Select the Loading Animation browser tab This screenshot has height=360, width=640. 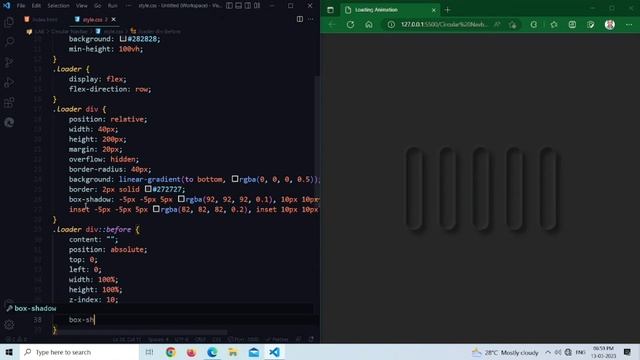[x=390, y=10]
